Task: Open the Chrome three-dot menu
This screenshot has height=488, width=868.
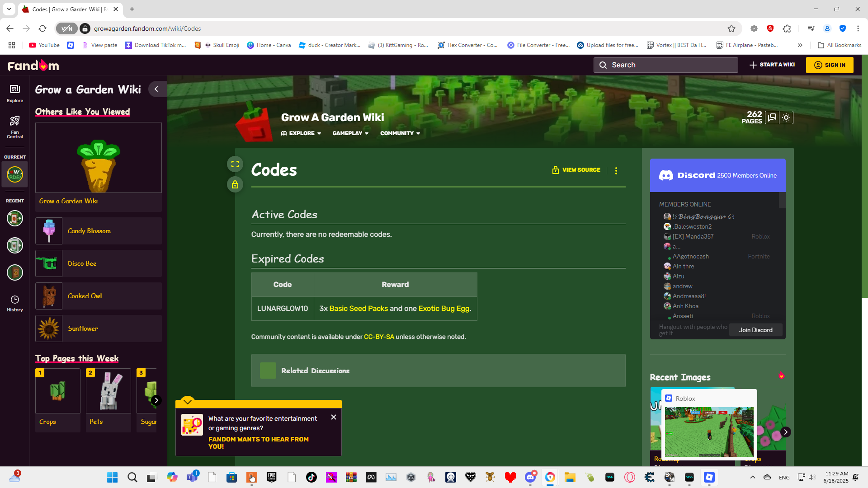Action: tap(858, 28)
